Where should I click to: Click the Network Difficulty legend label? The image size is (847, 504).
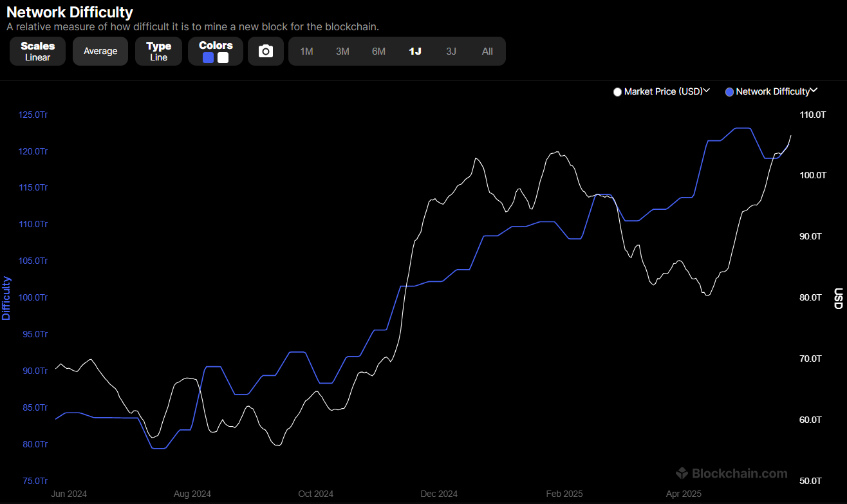772,92
